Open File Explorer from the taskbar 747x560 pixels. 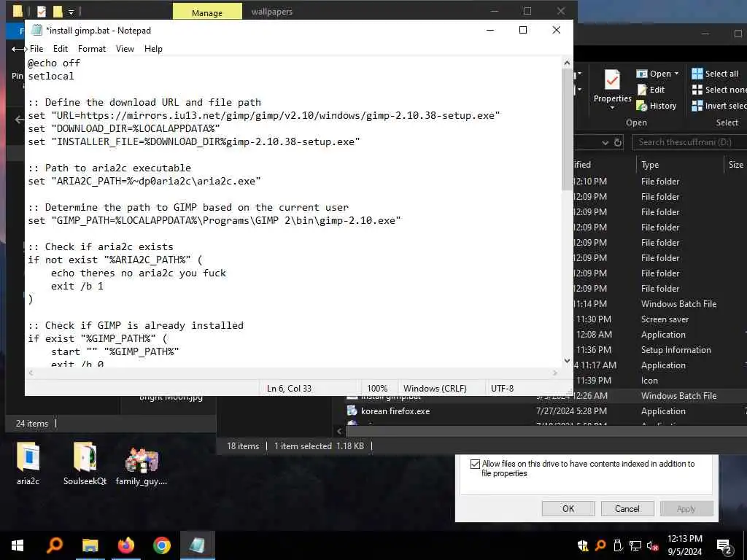[90, 545]
